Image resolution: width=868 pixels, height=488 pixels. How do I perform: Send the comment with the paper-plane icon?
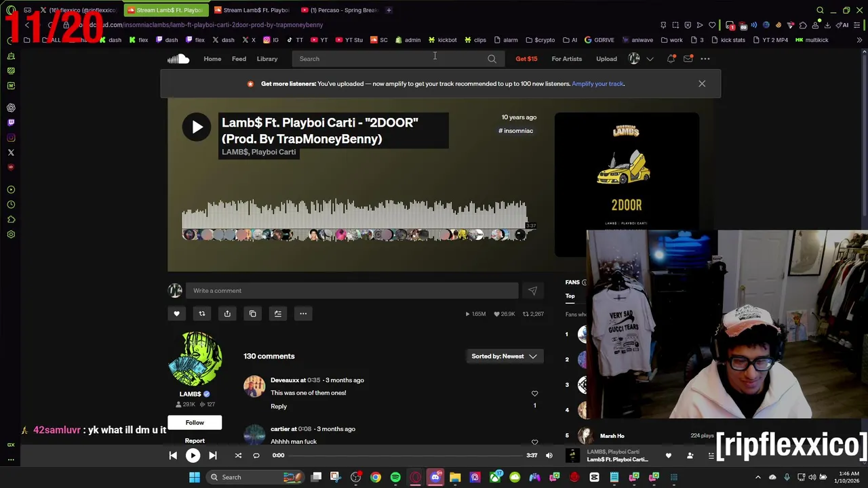pyautogui.click(x=532, y=291)
